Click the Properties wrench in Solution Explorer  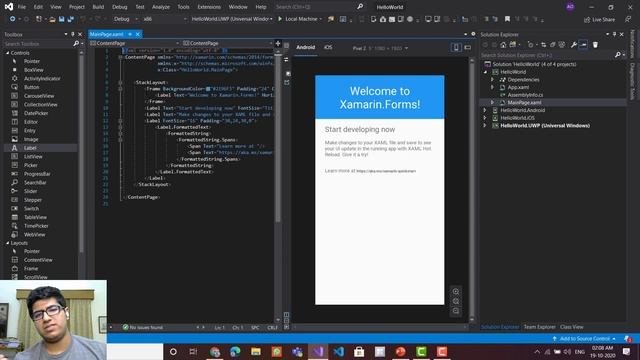(573, 45)
